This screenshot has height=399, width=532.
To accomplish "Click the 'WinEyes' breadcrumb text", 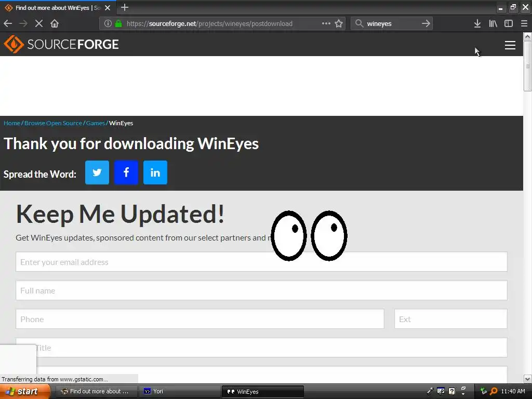I will 121,123.
